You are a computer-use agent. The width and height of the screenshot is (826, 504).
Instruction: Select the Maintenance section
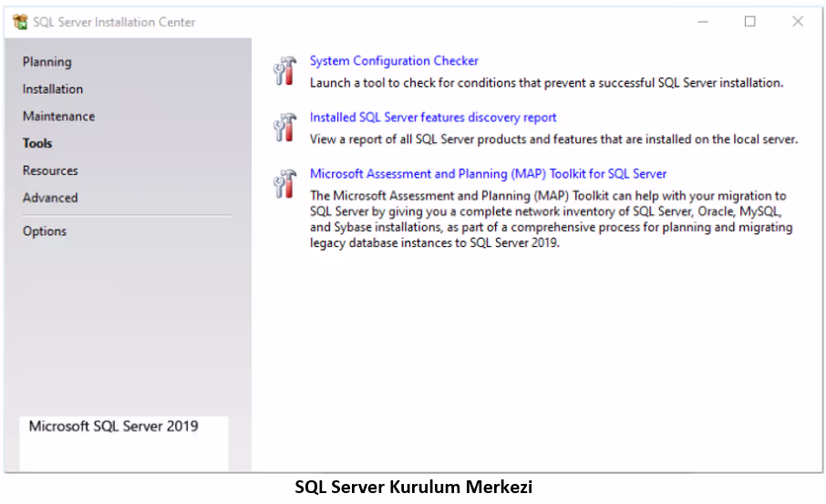coord(58,117)
